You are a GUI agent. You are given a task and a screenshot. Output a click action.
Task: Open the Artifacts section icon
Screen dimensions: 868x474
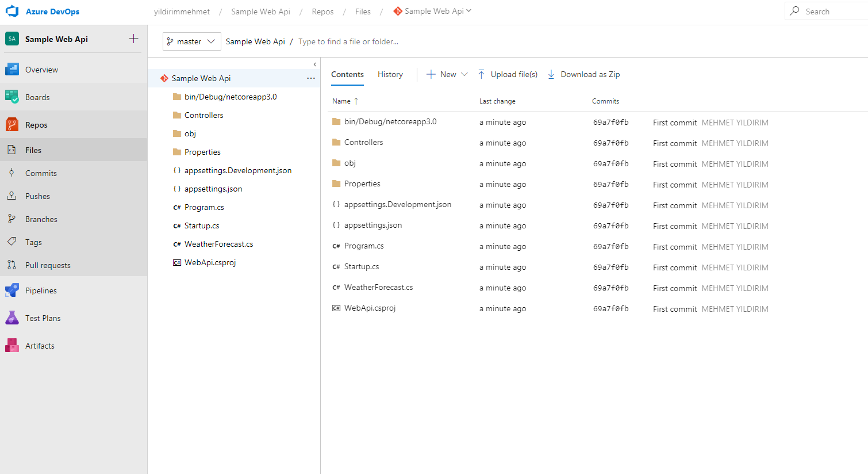pos(12,346)
